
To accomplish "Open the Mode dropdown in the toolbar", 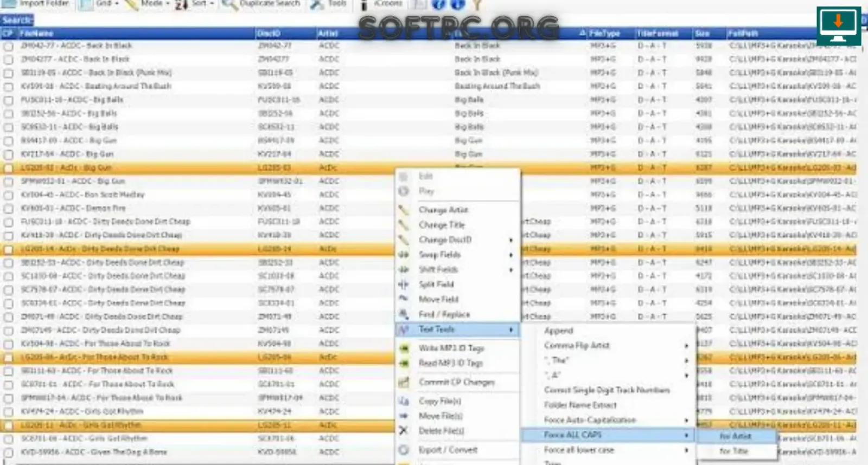I will [148, 4].
